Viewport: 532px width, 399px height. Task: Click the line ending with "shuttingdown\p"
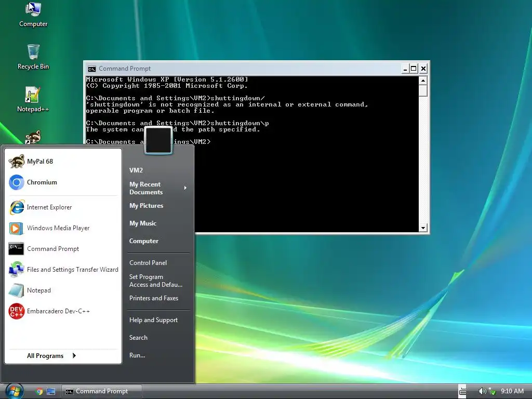tap(178, 123)
